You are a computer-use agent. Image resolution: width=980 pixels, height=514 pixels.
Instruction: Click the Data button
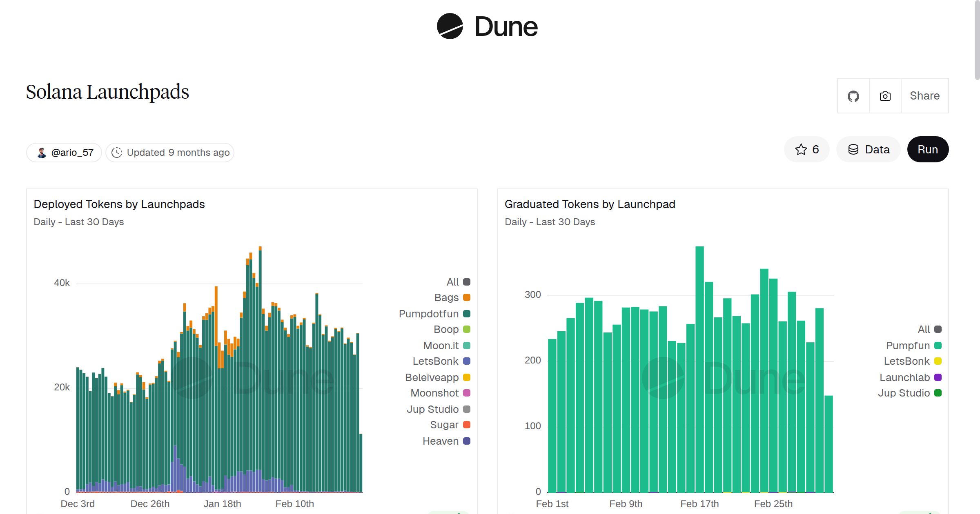click(x=869, y=149)
